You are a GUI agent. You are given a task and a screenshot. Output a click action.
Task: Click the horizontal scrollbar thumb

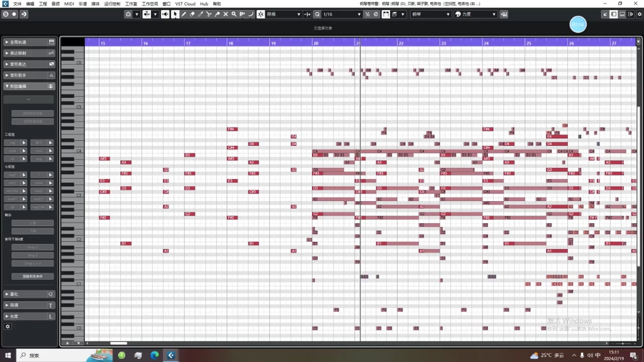(x=119, y=343)
